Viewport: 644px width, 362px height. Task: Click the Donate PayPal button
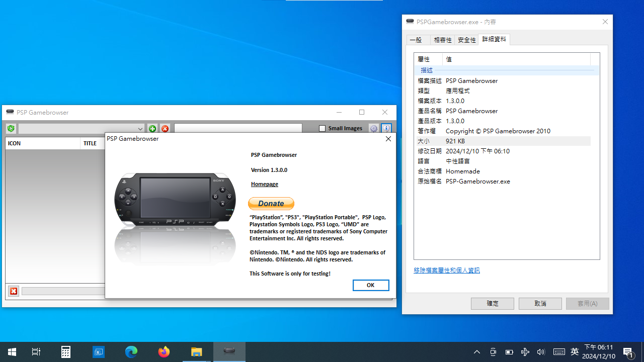click(x=271, y=204)
